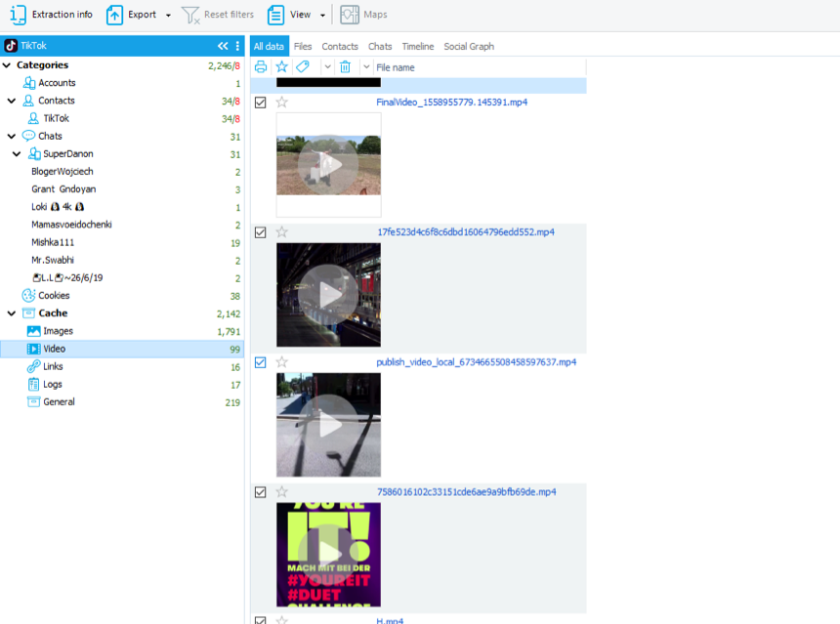Star the FinalVideo_1558955779.145391.mp4 file

click(x=282, y=103)
